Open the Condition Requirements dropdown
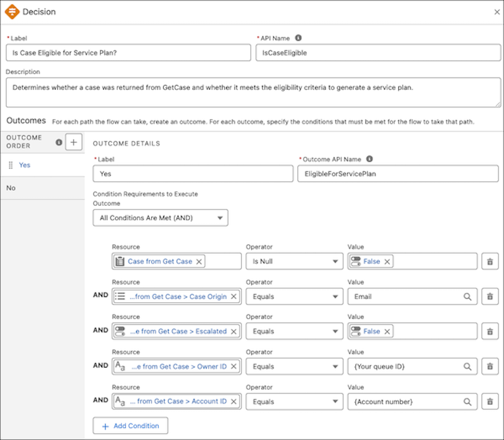The image size is (504, 440). click(x=160, y=218)
